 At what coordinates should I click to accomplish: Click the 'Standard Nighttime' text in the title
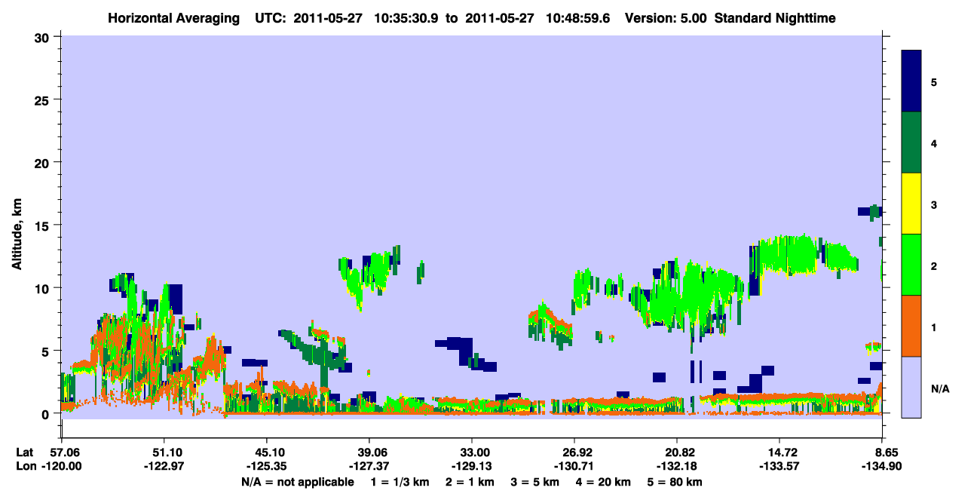775,18
